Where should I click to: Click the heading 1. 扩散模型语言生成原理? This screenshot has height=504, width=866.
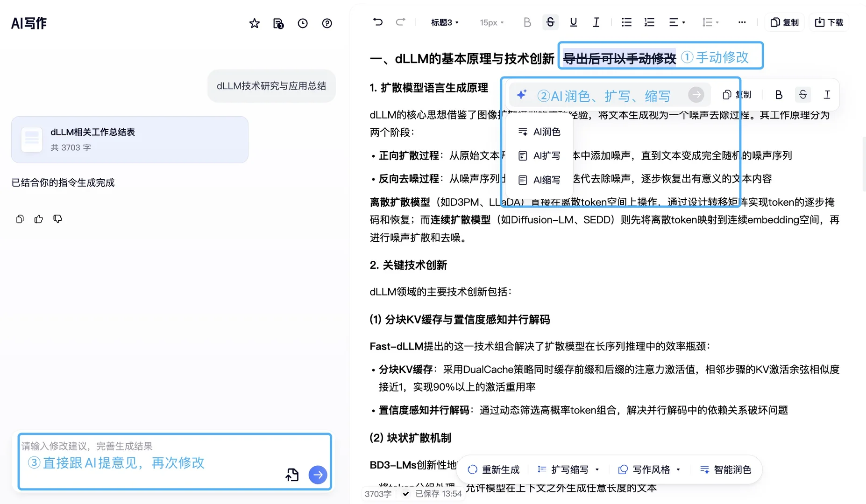pyautogui.click(x=429, y=88)
